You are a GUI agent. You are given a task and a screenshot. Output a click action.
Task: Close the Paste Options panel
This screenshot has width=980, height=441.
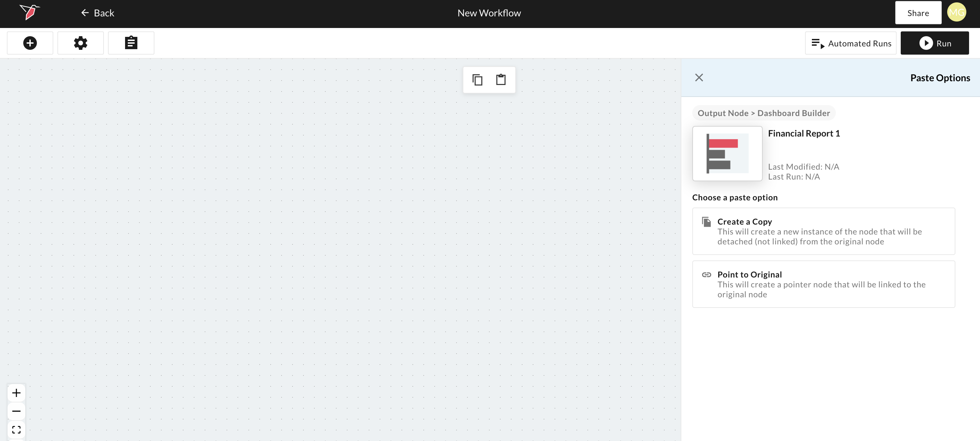(x=699, y=77)
